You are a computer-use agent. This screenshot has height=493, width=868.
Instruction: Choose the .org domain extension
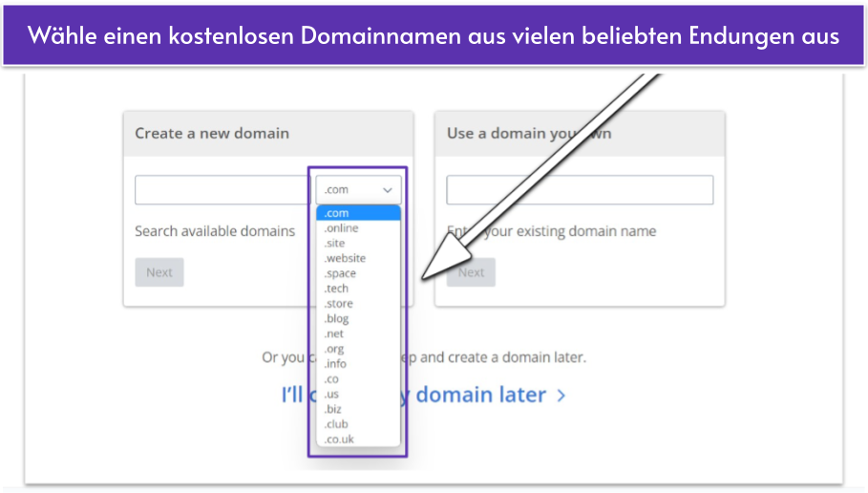358,349
